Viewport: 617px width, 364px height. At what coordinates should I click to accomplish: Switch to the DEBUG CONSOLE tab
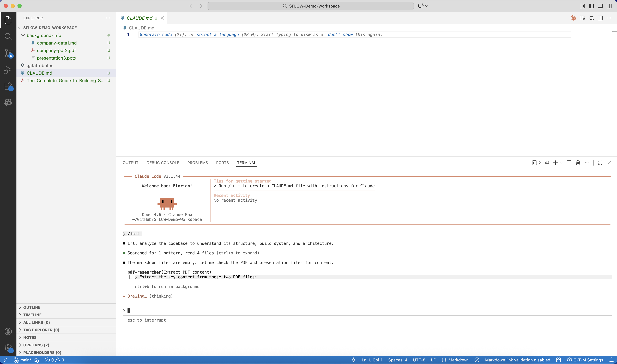(x=162, y=163)
